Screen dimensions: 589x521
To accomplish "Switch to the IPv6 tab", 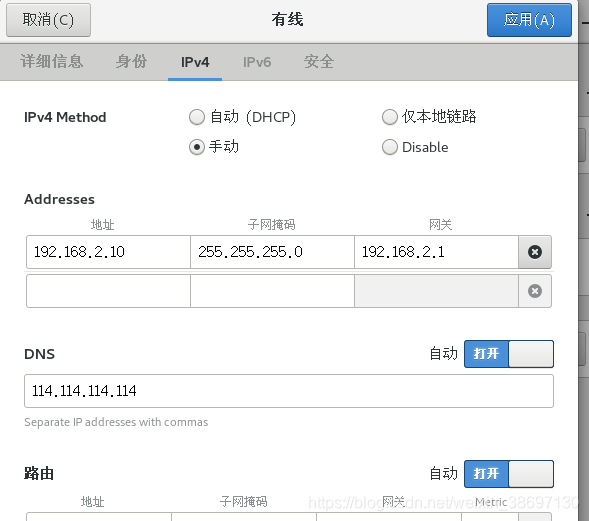I will click(257, 62).
